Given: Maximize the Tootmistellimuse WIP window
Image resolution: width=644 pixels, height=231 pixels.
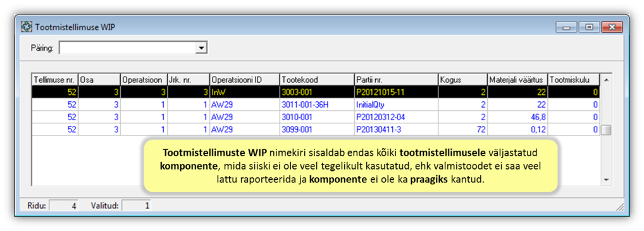Looking at the screenshot, I should (x=590, y=27).
